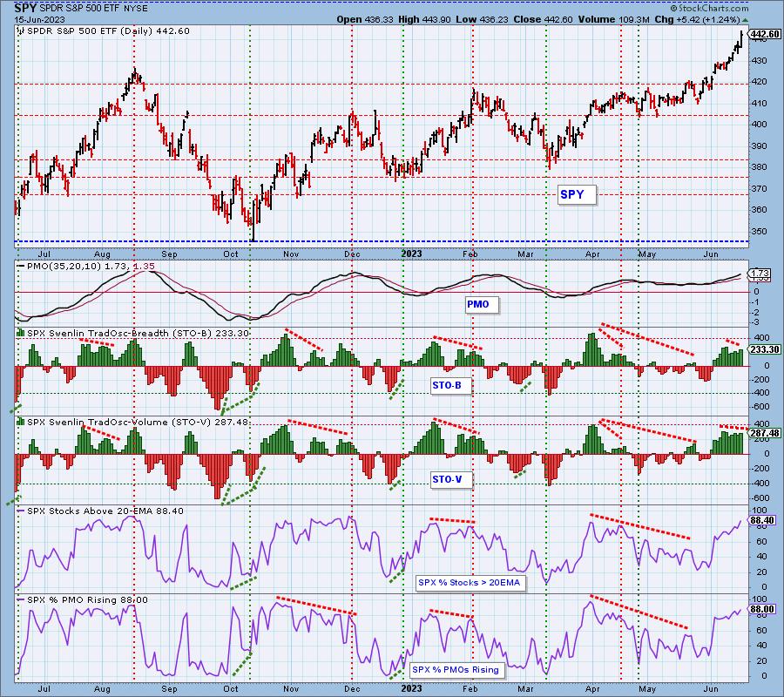This screenshot has height=697, width=784.
Task: Click the Jun label on the bottom time axis
Action: coord(711,688)
